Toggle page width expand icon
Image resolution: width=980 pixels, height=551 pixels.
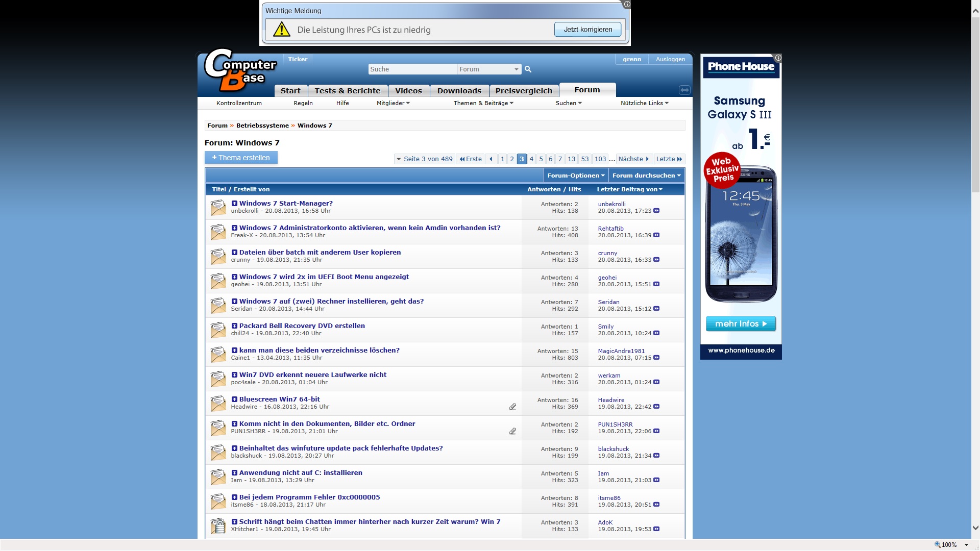(684, 90)
